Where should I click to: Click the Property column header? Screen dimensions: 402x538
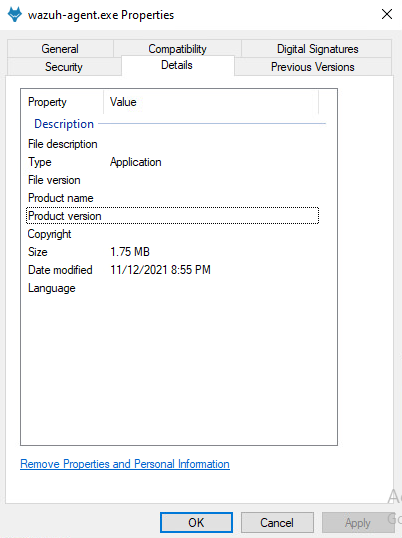coord(62,102)
